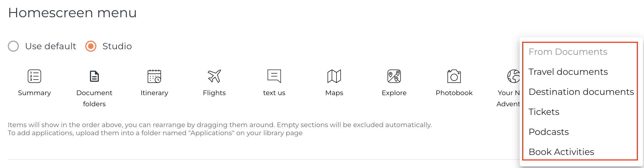644x168 pixels.
Task: Click the Flights airplane icon
Action: [214, 76]
